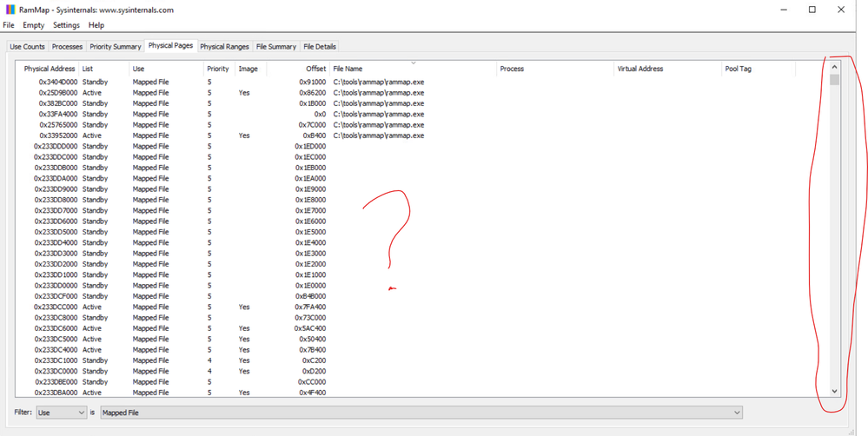Minimize the RamMap window
This screenshot has width=868, height=436.
tap(785, 10)
